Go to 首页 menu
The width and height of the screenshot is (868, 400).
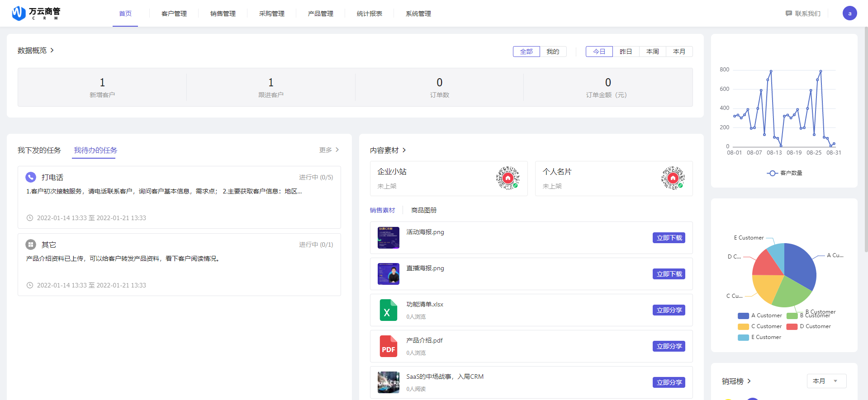tap(125, 14)
